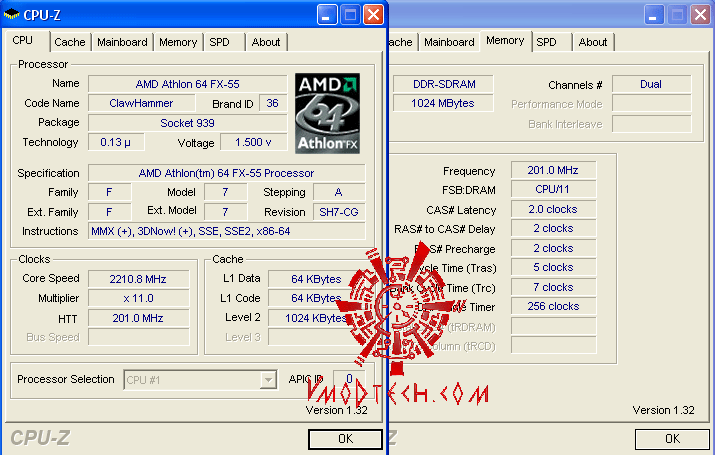Click the Level 2 value 1024 KBytes
Image resolution: width=715 pixels, height=455 pixels.
point(316,318)
